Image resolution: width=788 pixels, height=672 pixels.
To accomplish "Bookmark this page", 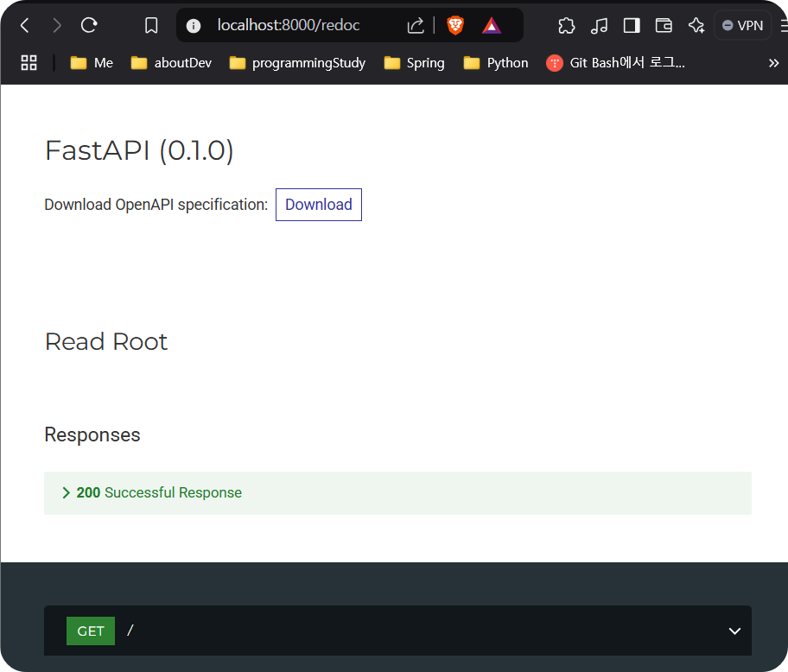I will pyautogui.click(x=151, y=25).
